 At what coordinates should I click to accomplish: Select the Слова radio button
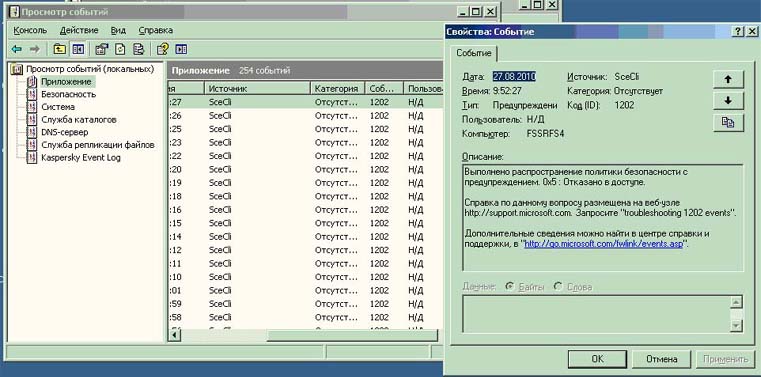click(x=558, y=287)
